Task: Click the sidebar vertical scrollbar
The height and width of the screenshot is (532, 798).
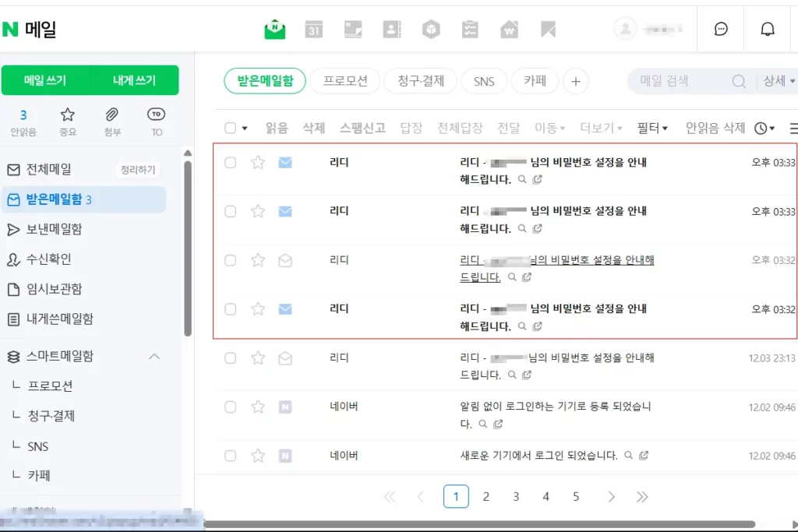Action: [x=188, y=248]
